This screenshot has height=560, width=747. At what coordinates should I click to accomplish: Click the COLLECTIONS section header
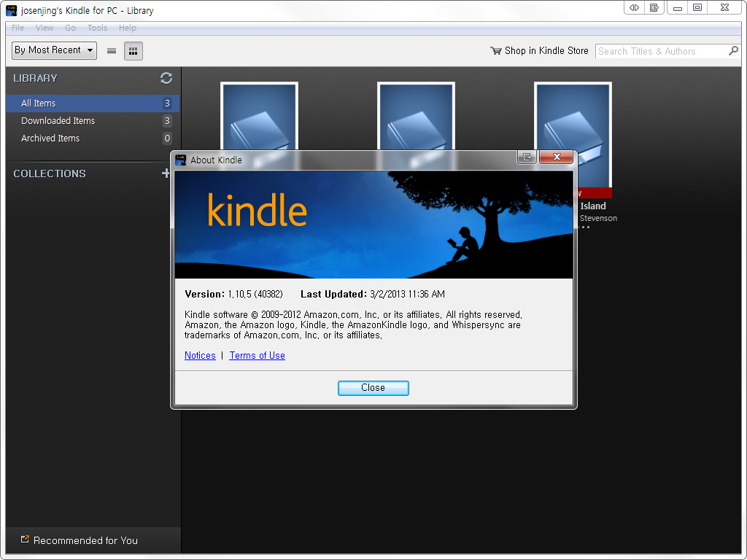point(50,174)
